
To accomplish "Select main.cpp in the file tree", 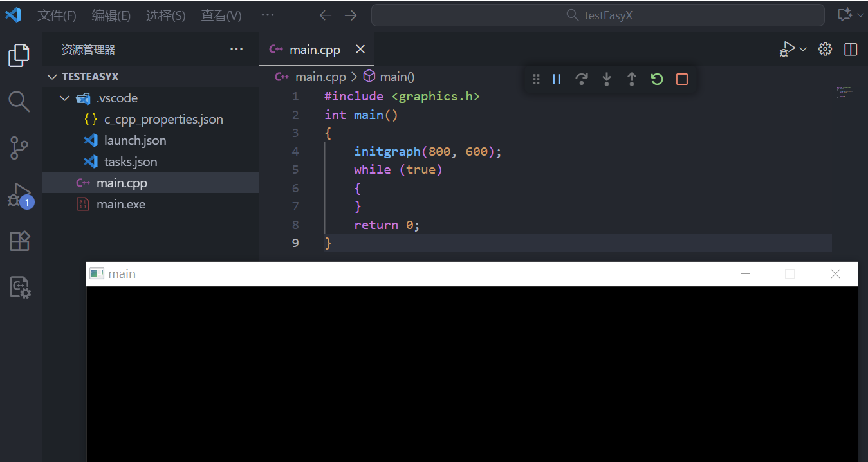I will [x=151, y=183].
